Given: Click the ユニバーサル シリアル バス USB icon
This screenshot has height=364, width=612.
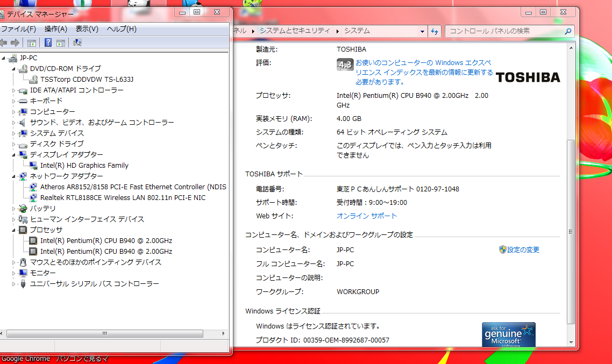Looking at the screenshot, I should [23, 284].
